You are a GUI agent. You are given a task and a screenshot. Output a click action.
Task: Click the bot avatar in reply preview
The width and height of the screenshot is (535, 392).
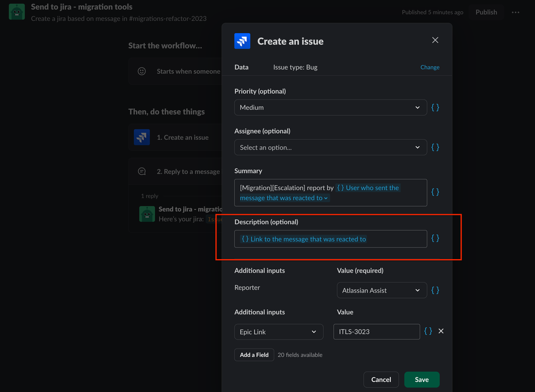pyautogui.click(x=147, y=214)
